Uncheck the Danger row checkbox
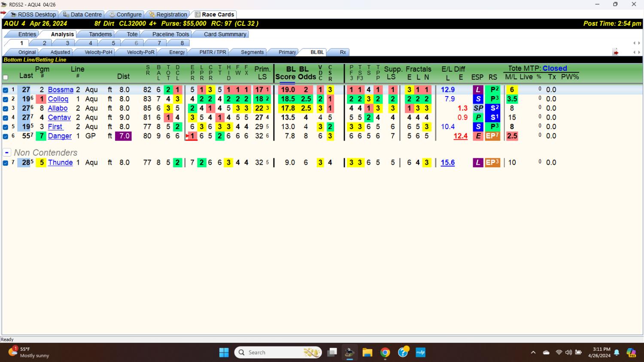This screenshot has height=362, width=644. (6, 136)
